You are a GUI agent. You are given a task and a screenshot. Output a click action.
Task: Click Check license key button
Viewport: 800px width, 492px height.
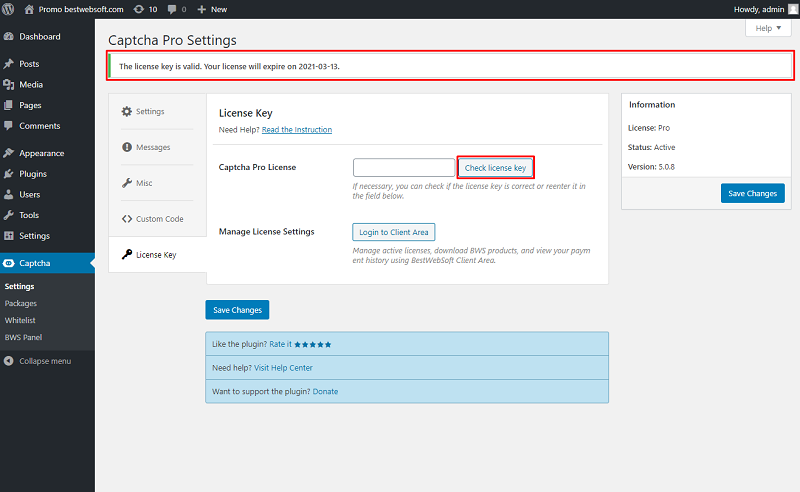pyautogui.click(x=495, y=167)
